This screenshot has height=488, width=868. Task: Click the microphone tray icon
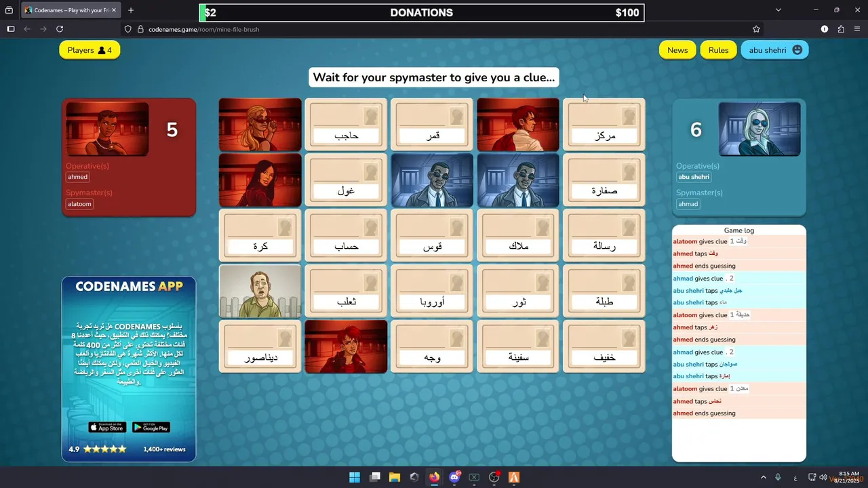click(x=778, y=477)
